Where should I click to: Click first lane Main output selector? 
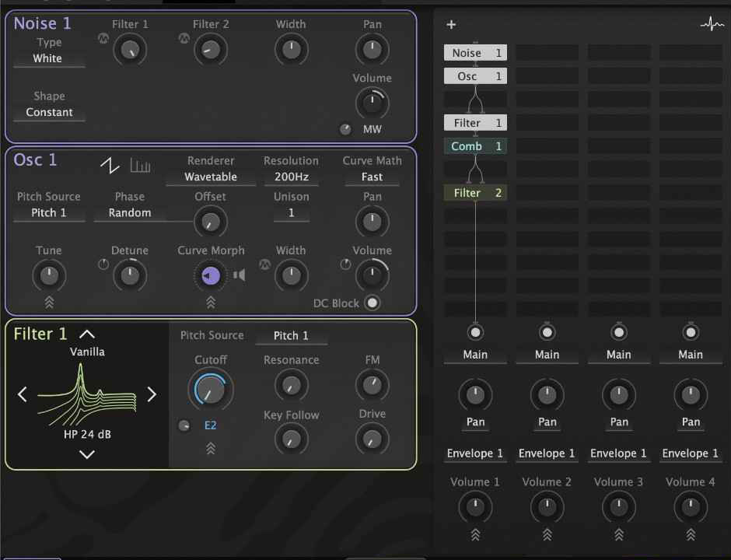(x=475, y=355)
